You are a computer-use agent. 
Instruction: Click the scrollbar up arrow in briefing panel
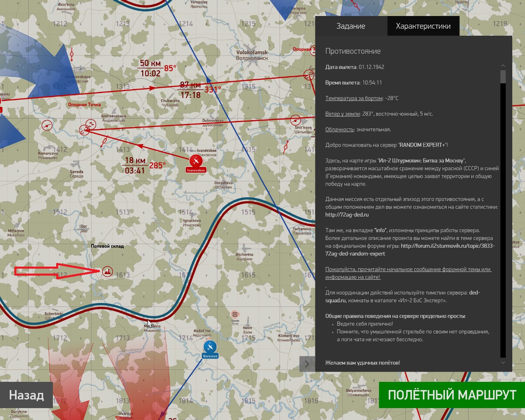pos(503,66)
